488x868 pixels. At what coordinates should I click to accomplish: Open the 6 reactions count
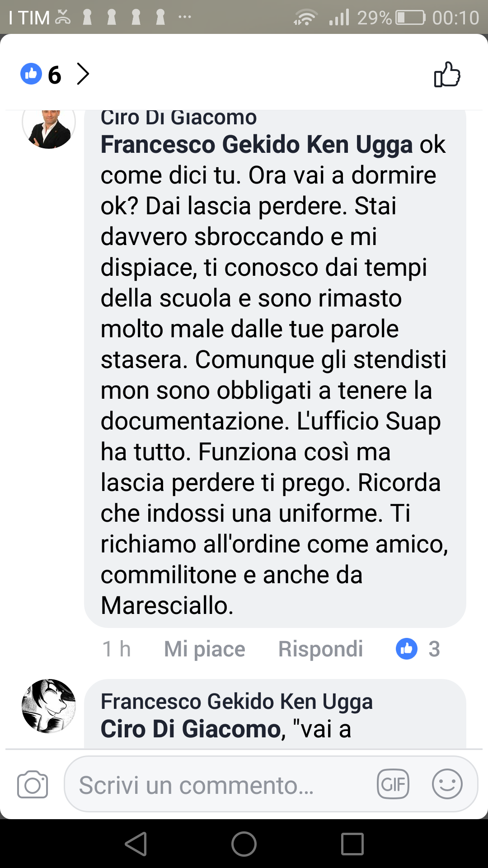(x=55, y=75)
